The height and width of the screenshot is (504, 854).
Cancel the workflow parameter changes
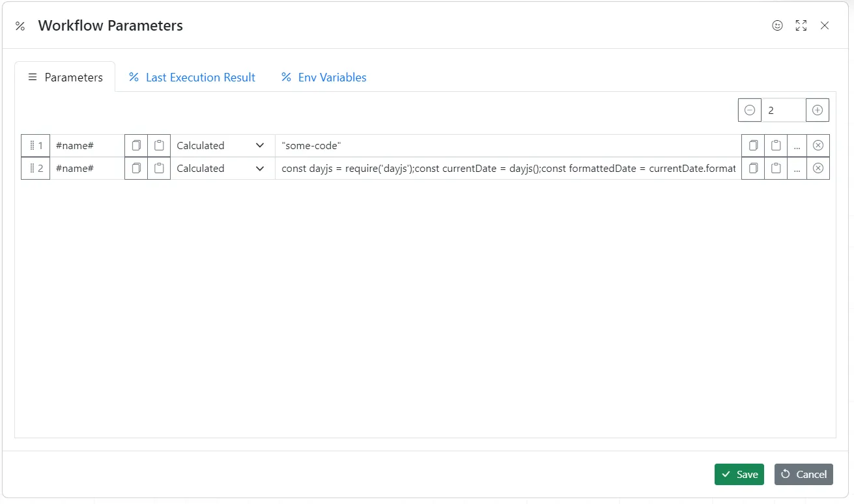[x=803, y=474]
